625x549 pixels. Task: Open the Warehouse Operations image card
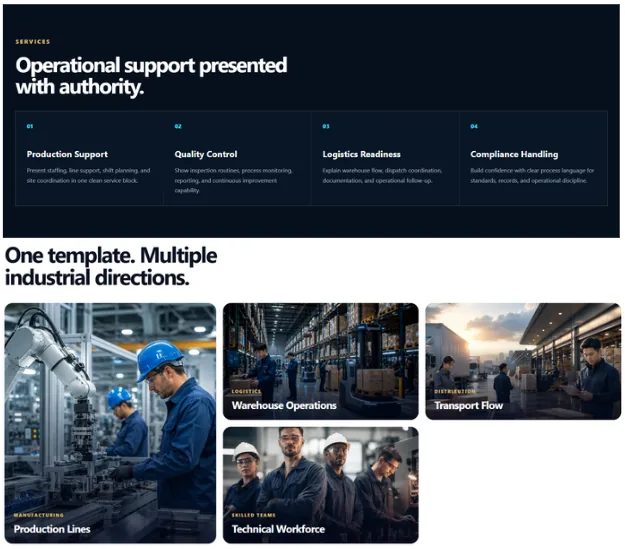tap(320, 361)
